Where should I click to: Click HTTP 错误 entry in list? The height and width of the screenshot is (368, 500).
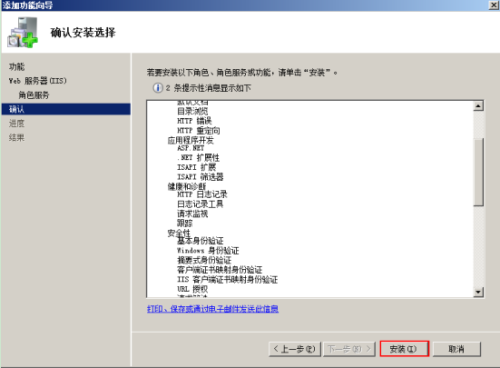(x=194, y=121)
